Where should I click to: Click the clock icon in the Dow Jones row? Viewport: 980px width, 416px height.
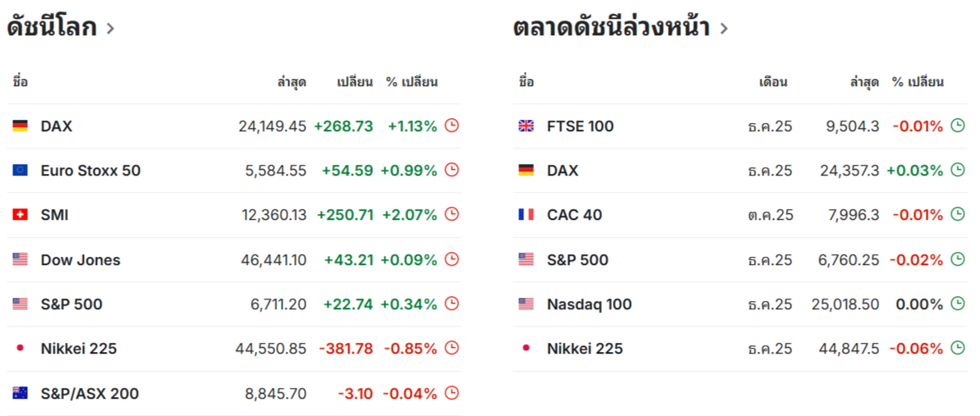tap(452, 259)
